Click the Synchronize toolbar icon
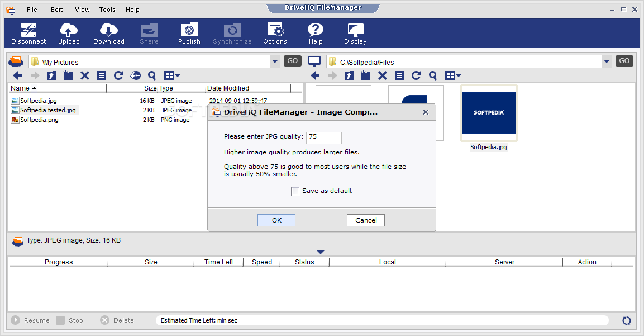The width and height of the screenshot is (644, 336). [232, 34]
